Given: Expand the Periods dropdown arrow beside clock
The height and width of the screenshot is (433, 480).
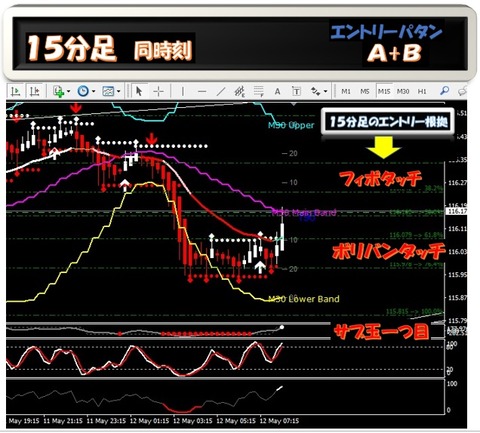Looking at the screenshot, I should pos(93,91).
